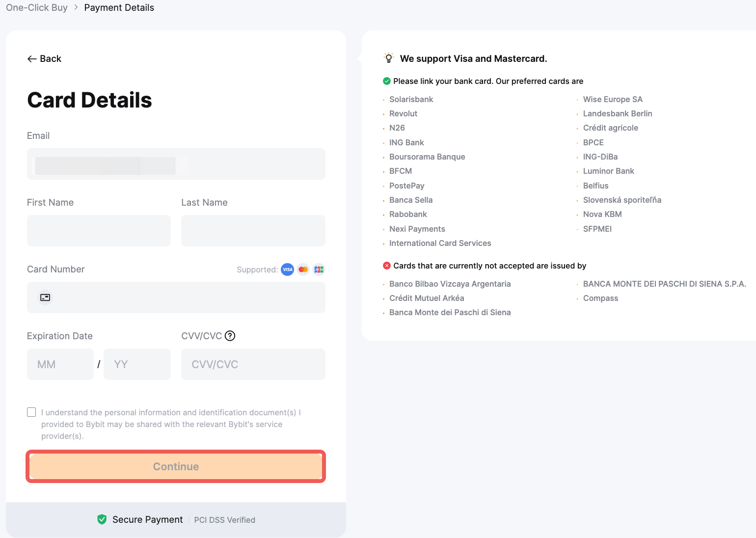Focus the MM expiration month field

coord(60,364)
